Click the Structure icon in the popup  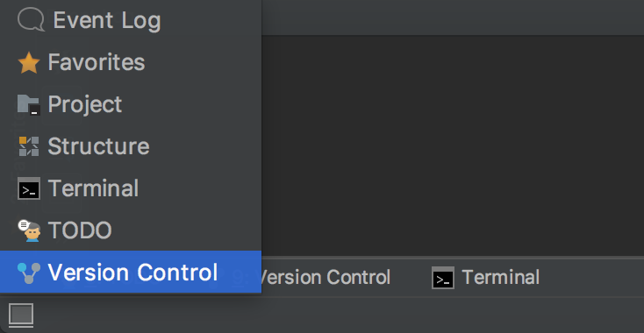[x=29, y=147]
